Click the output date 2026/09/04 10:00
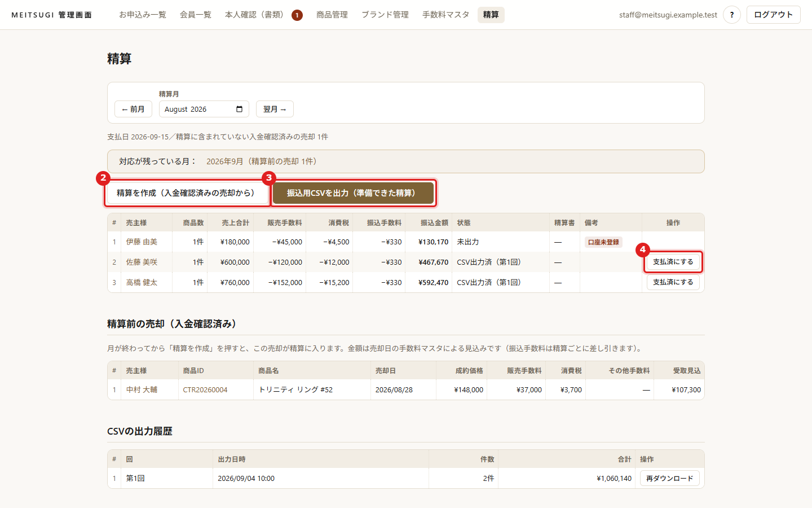 (246, 478)
